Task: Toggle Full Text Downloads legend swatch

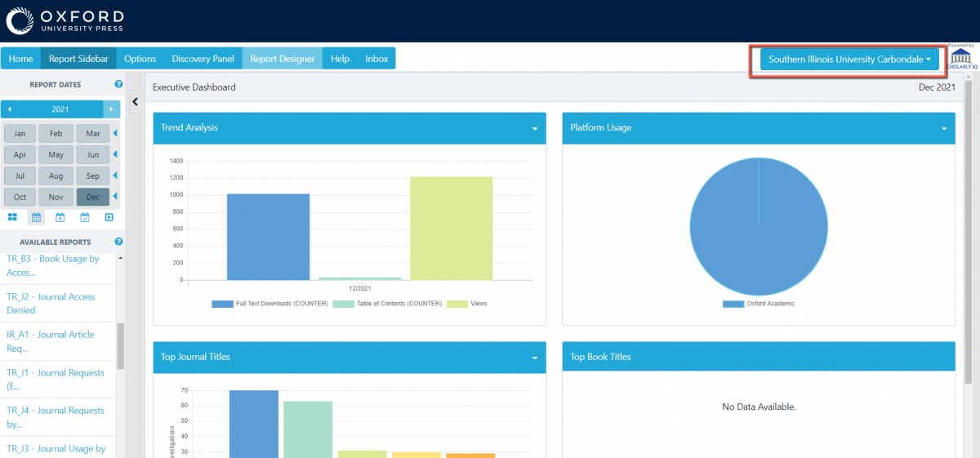Action: click(x=223, y=304)
